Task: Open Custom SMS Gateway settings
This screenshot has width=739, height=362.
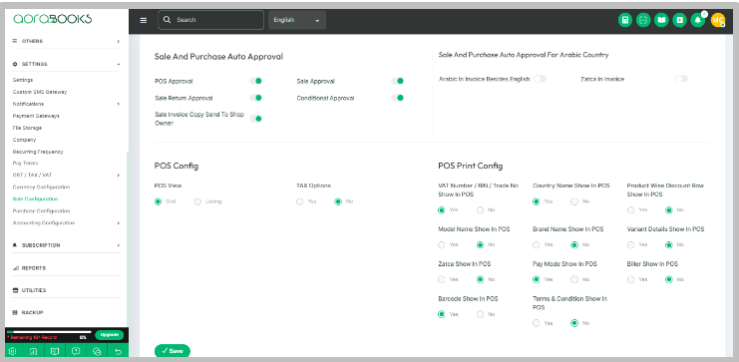Action: pos(40,92)
